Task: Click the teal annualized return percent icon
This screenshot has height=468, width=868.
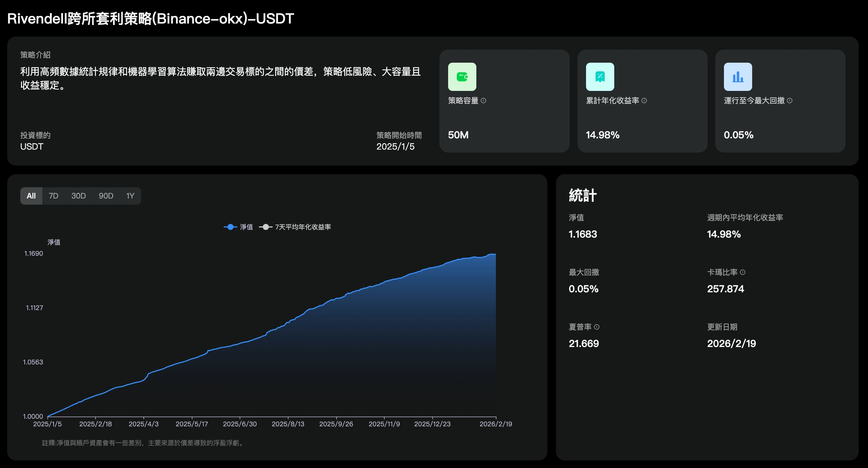Action: point(600,77)
